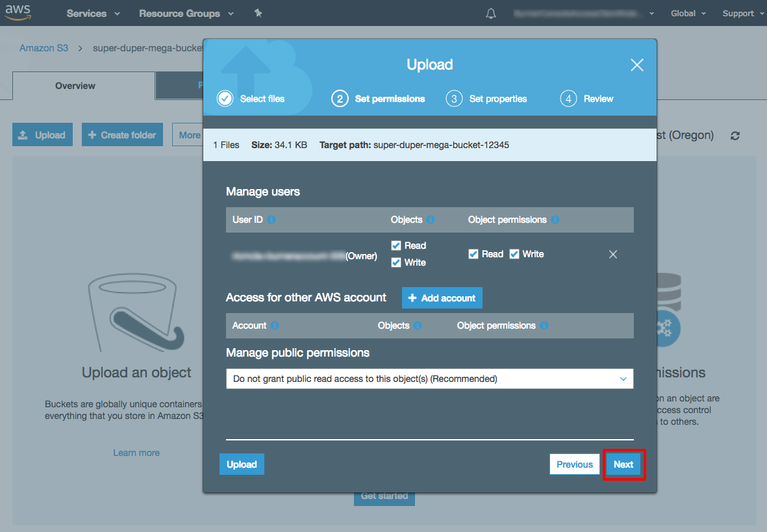Uncheck the Objects Read checkbox
The height and width of the screenshot is (532, 767).
coord(396,246)
